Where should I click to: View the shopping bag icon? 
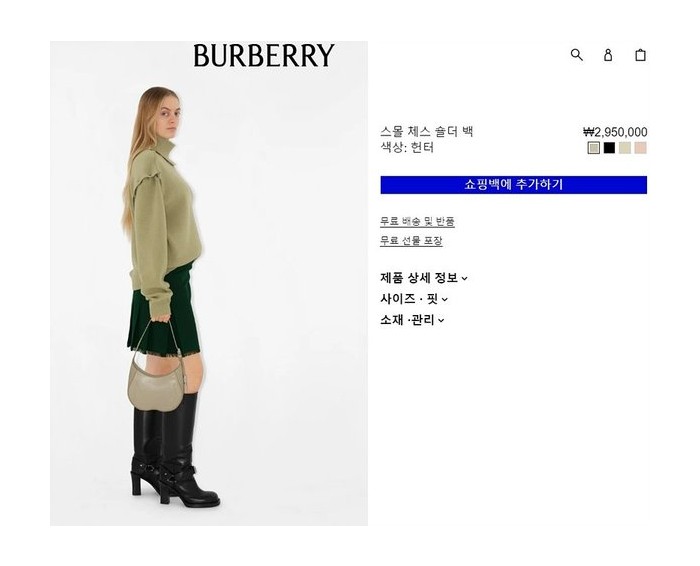pos(640,54)
